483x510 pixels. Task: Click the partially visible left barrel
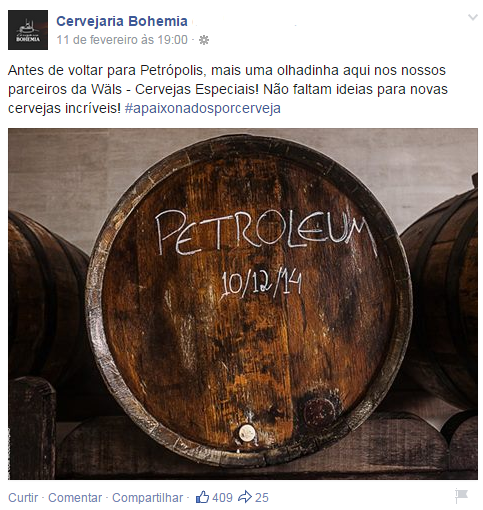43,300
